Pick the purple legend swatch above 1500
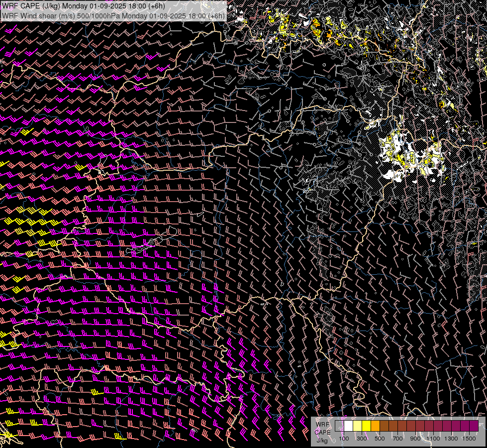This screenshot has height=448, width=487. pyautogui.click(x=474, y=426)
